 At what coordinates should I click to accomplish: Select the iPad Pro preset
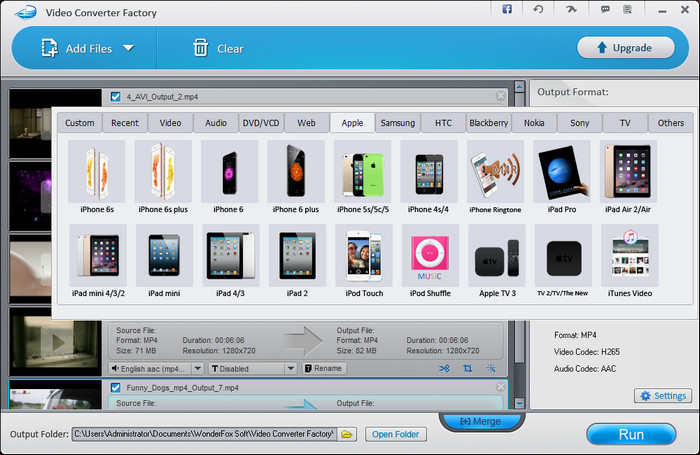[562, 177]
